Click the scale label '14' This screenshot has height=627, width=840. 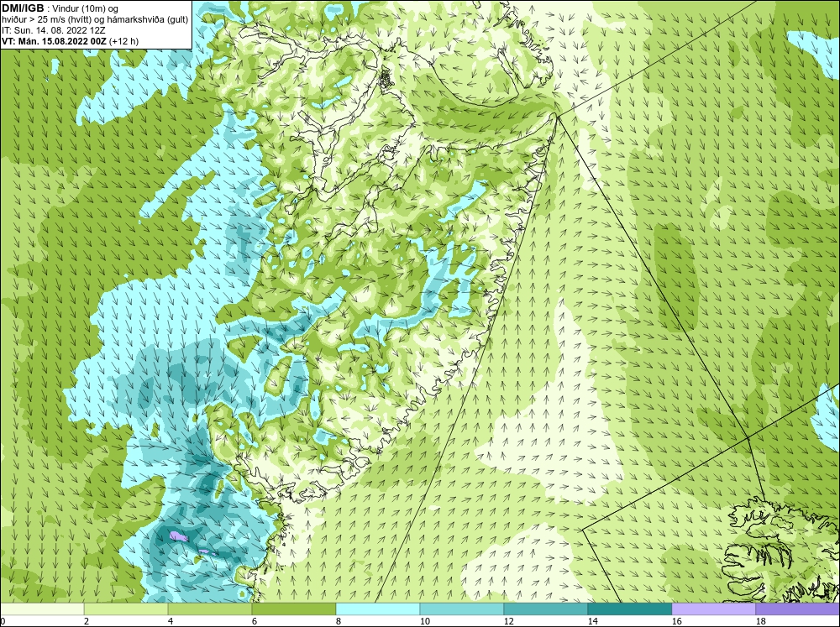pyautogui.click(x=592, y=621)
